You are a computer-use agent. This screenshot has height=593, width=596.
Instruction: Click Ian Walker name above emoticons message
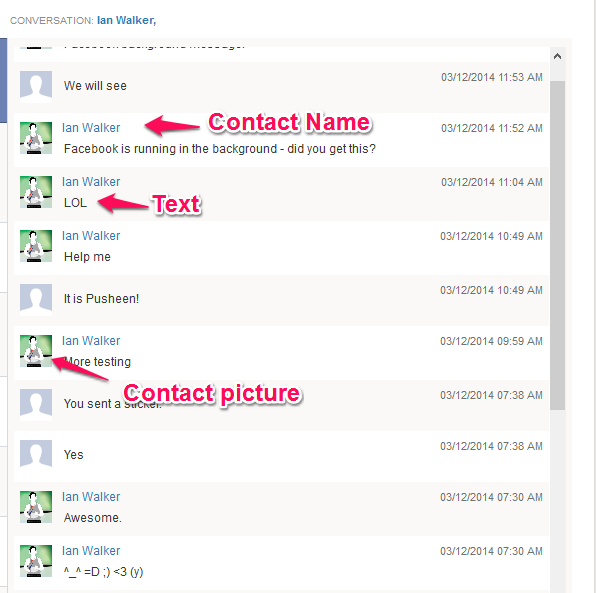pos(91,550)
